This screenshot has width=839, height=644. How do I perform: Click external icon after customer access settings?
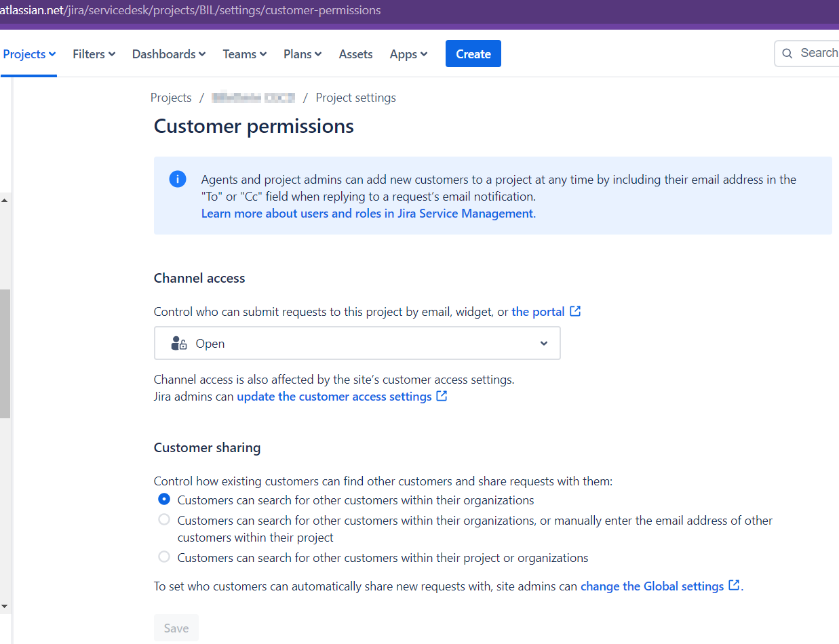442,396
